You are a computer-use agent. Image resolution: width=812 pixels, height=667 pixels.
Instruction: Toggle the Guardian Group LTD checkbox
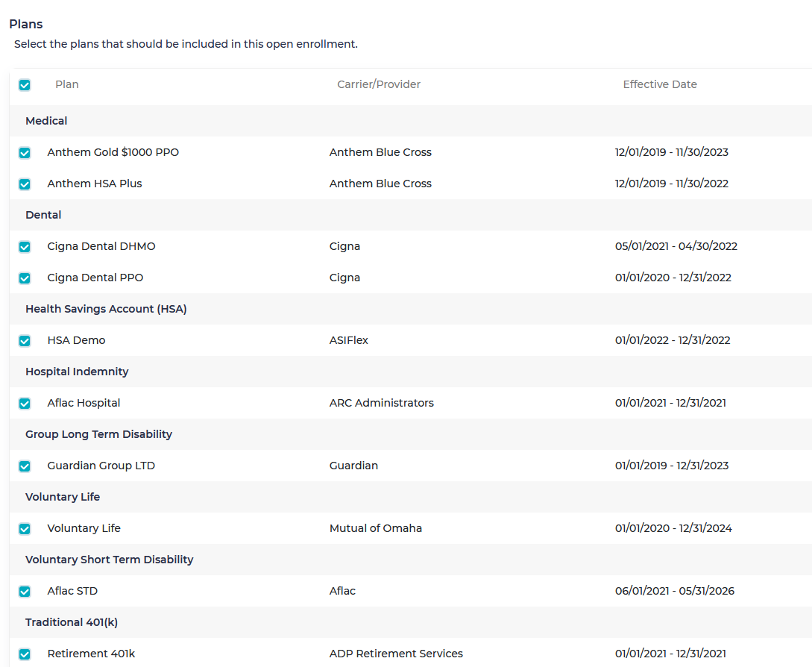point(25,466)
